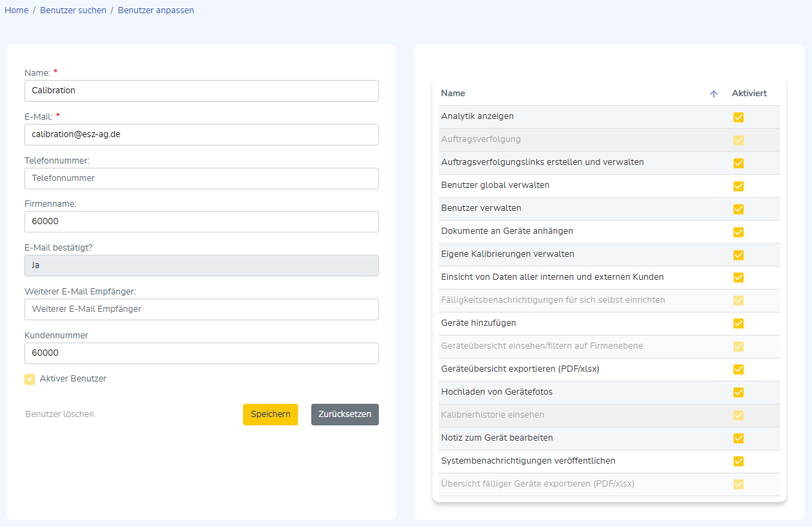812x527 pixels.
Task: Disable Systembenachrichtigungen veröffentlichen permission
Action: click(x=738, y=462)
